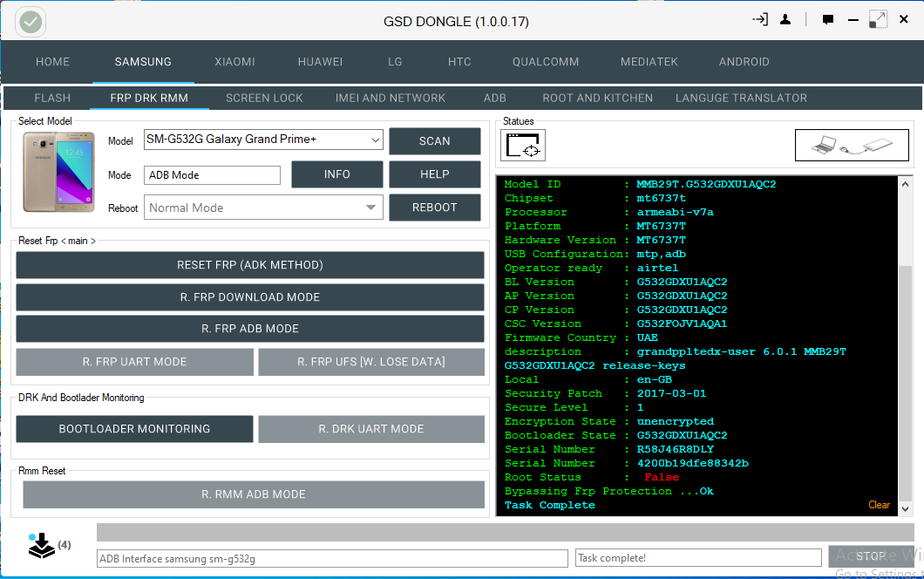Click the Task complete! status field
The height and width of the screenshot is (579, 924).
coord(698,558)
